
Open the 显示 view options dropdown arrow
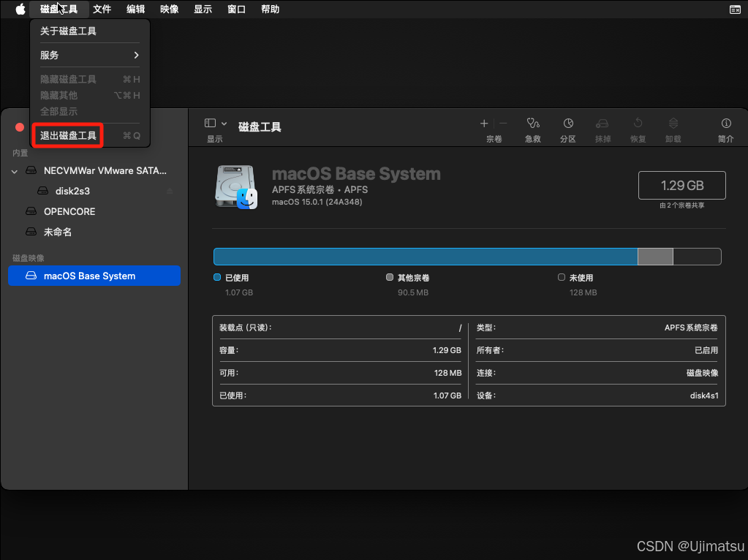pyautogui.click(x=224, y=124)
